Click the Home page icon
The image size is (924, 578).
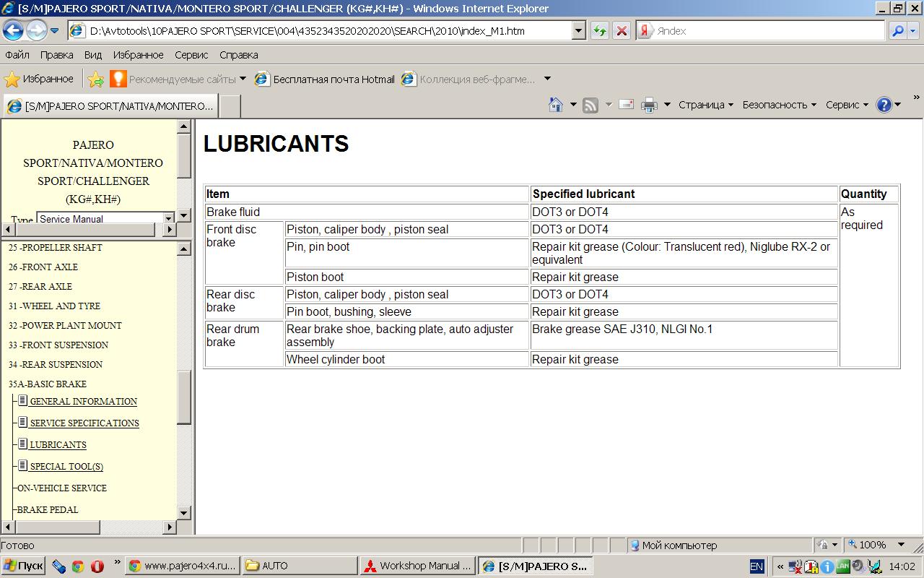[555, 105]
